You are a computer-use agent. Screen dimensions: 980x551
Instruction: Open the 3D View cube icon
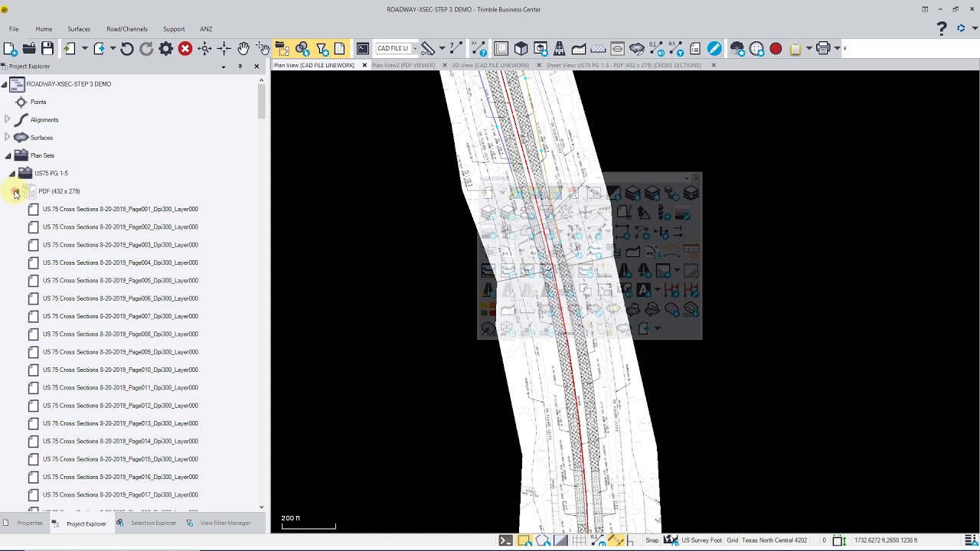click(x=521, y=48)
